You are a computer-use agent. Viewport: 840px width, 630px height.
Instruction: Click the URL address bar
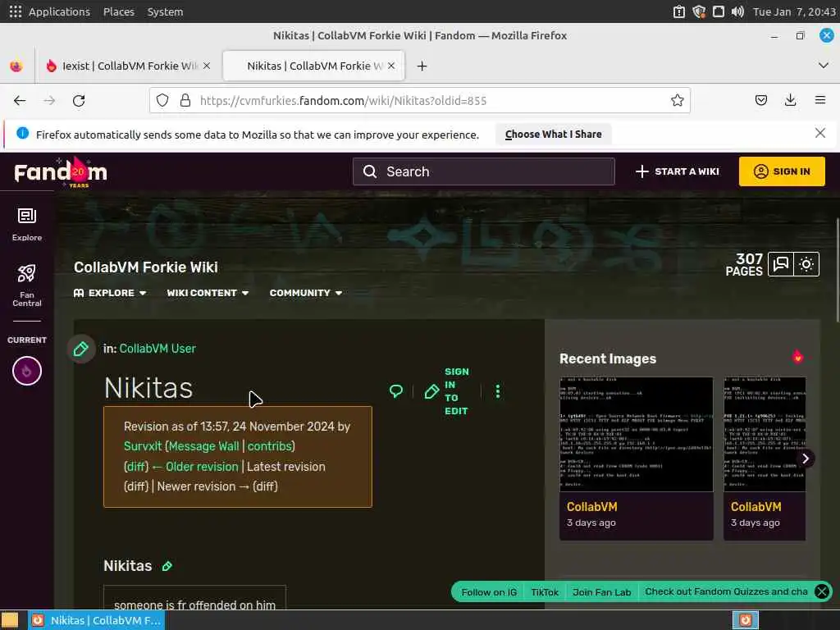[419, 101]
